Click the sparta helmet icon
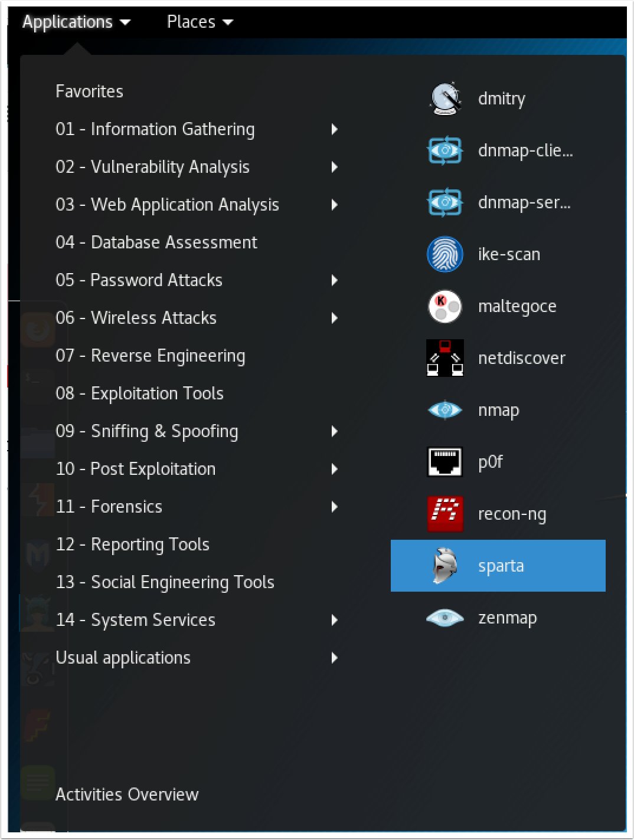The image size is (634, 840). (x=445, y=566)
